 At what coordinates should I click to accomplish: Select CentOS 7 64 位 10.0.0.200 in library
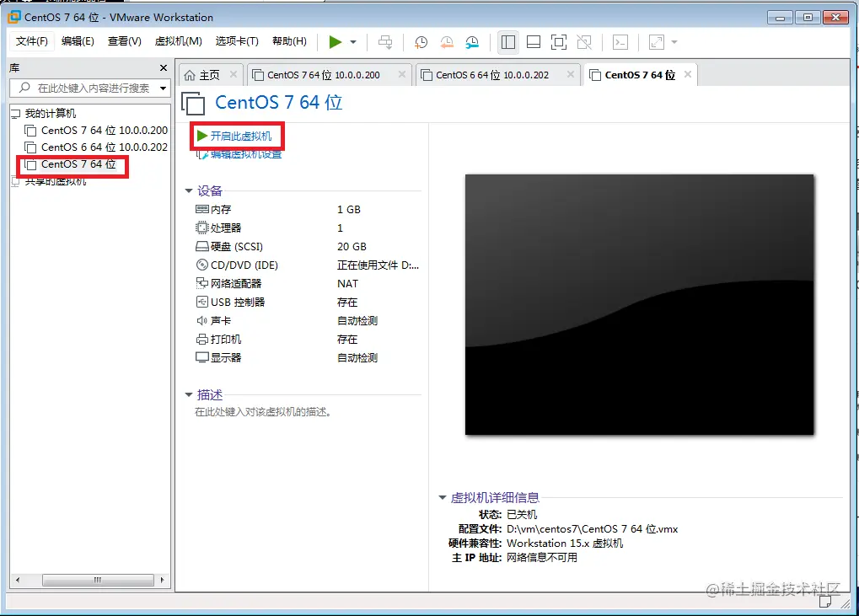point(96,131)
